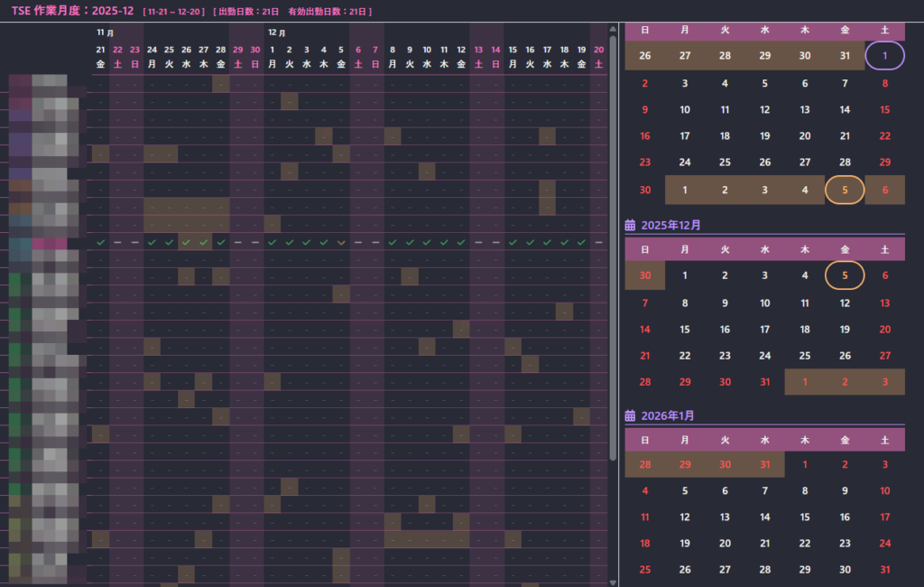
Task: Select the purple-circled date 1 in top calendar
Action: click(x=884, y=56)
